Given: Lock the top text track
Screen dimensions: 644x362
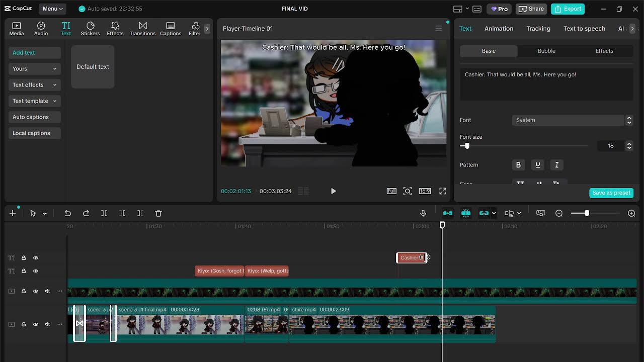Looking at the screenshot, I should coord(24,258).
